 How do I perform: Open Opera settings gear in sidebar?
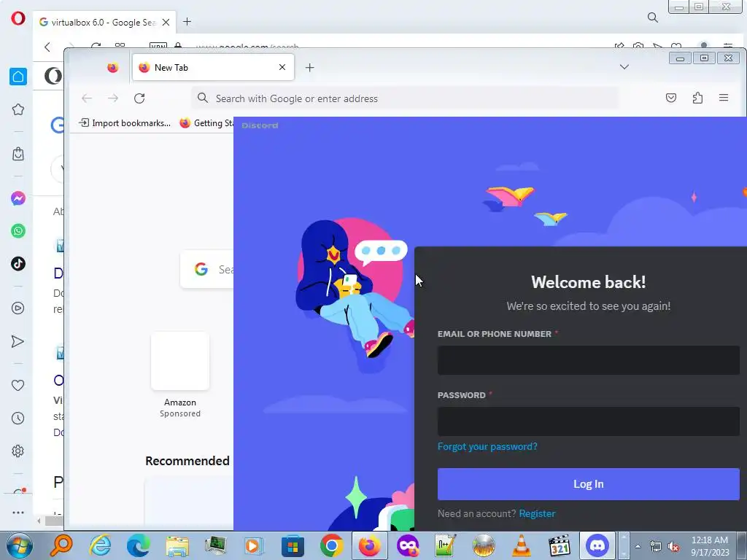(18, 451)
